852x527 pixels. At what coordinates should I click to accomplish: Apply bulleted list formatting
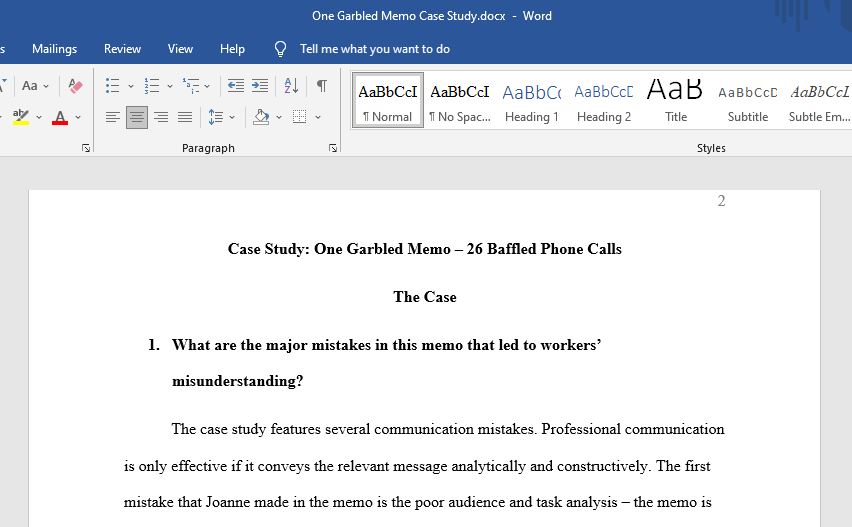click(x=112, y=85)
